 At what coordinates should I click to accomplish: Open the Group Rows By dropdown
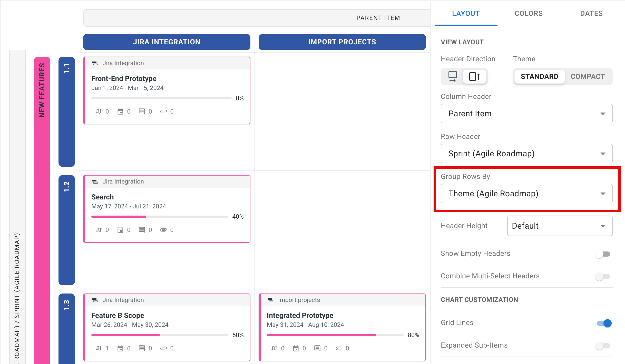(526, 194)
